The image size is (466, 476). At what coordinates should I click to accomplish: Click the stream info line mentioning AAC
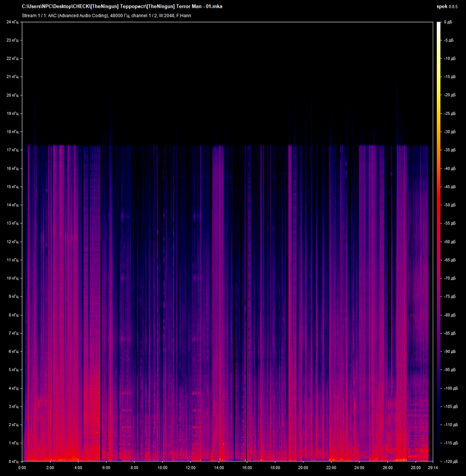click(x=107, y=15)
